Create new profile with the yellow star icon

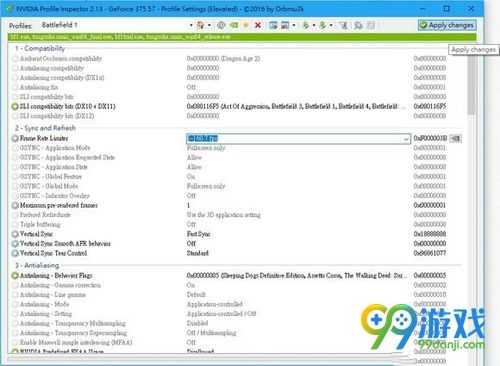tap(246, 25)
